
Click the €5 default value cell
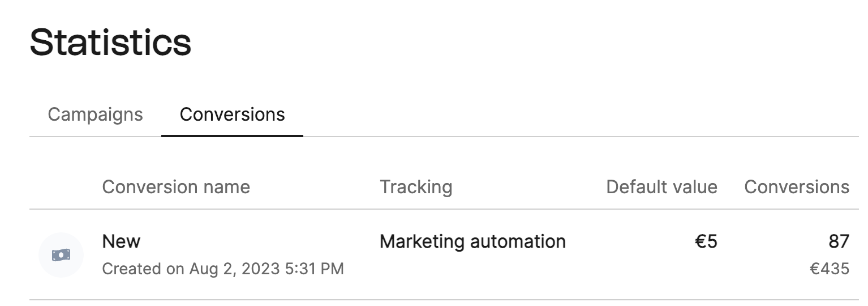pyautogui.click(x=706, y=241)
